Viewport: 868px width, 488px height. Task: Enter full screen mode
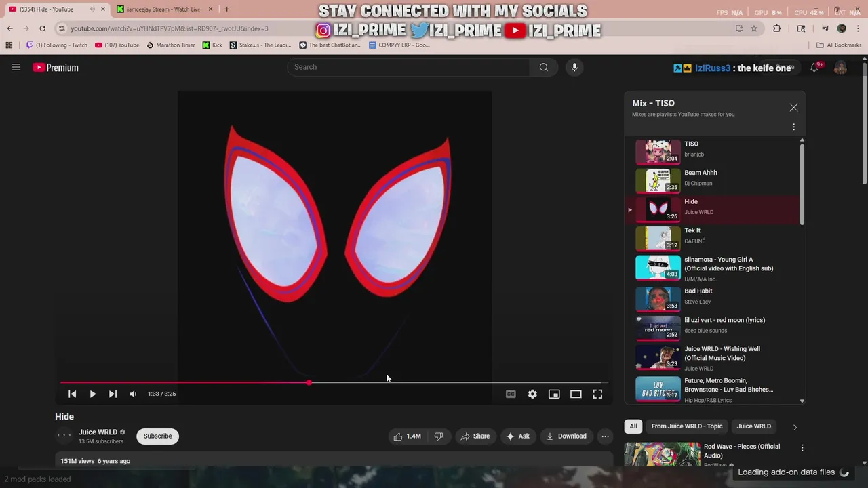597,394
